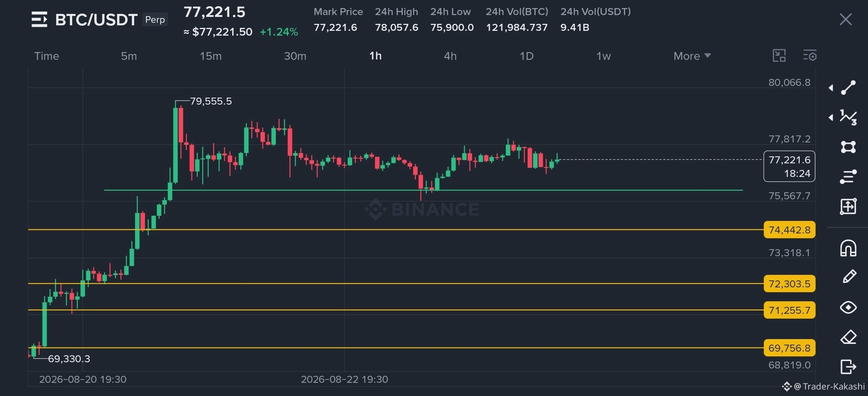This screenshot has width=868, height=396.
Task: Select the pencil drawing tool
Action: [x=849, y=277]
